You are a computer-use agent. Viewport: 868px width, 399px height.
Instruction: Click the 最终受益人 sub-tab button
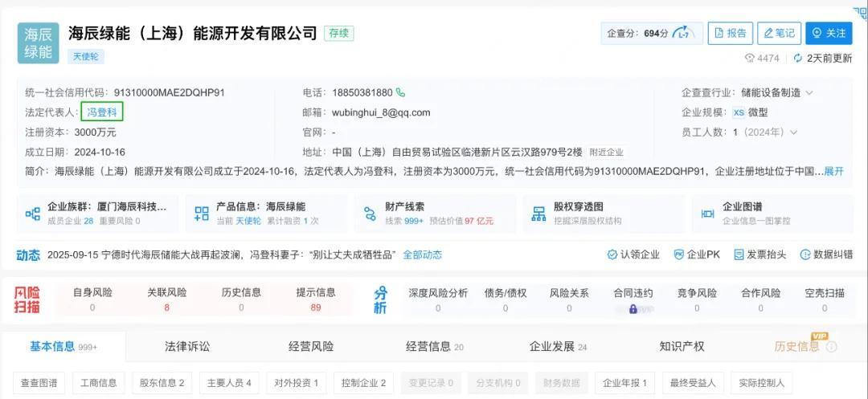[x=693, y=383]
